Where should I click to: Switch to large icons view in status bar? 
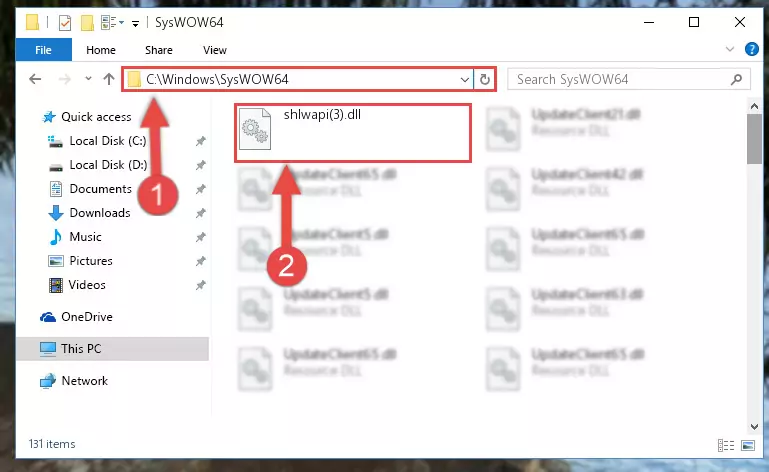(748, 445)
